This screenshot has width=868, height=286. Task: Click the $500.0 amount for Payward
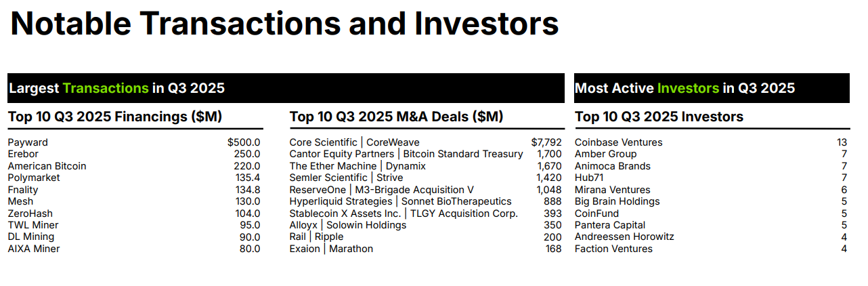coord(244,142)
